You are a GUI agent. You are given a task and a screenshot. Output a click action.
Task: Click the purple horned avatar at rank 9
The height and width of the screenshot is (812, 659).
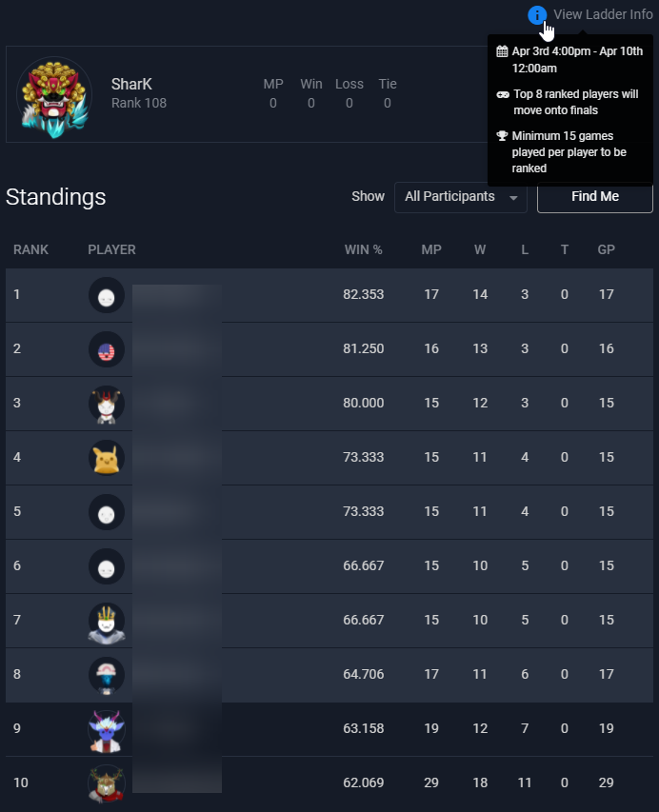[x=107, y=731]
